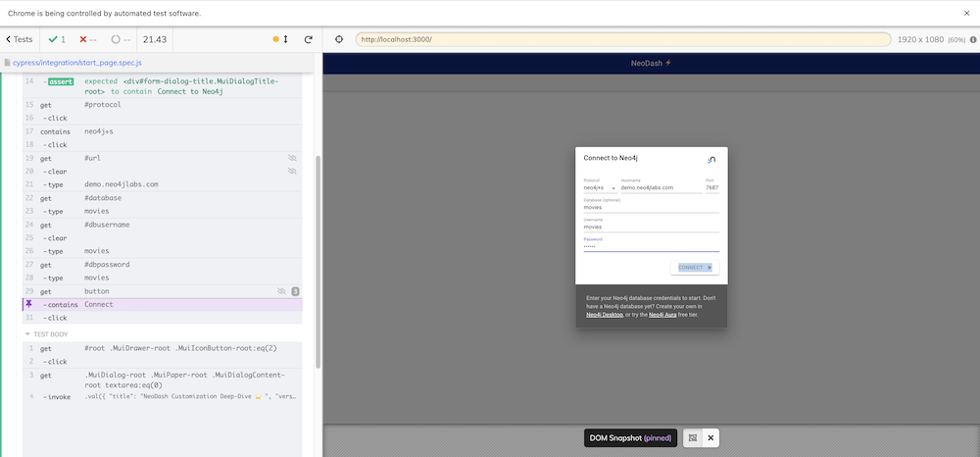This screenshot has height=457, width=980.
Task: Click the Password field
Action: 652,246
